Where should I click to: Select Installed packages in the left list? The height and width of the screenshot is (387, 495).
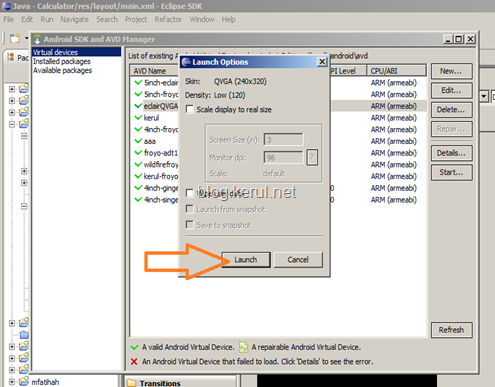pyautogui.click(x=62, y=61)
